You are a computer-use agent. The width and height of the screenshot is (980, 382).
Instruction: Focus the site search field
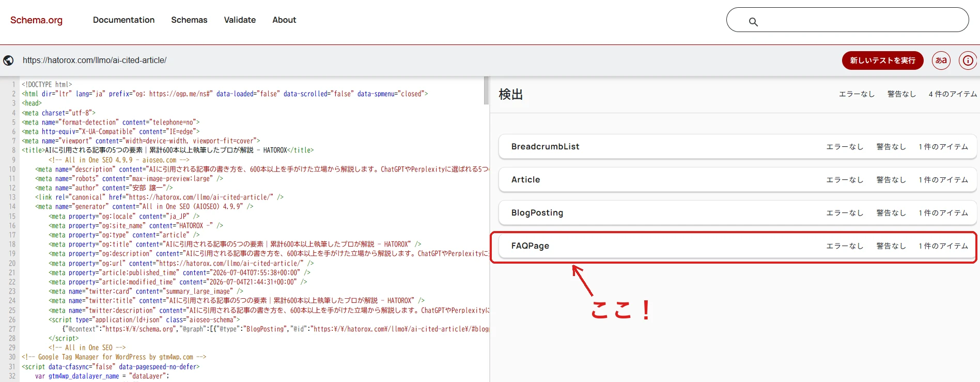[x=847, y=20]
